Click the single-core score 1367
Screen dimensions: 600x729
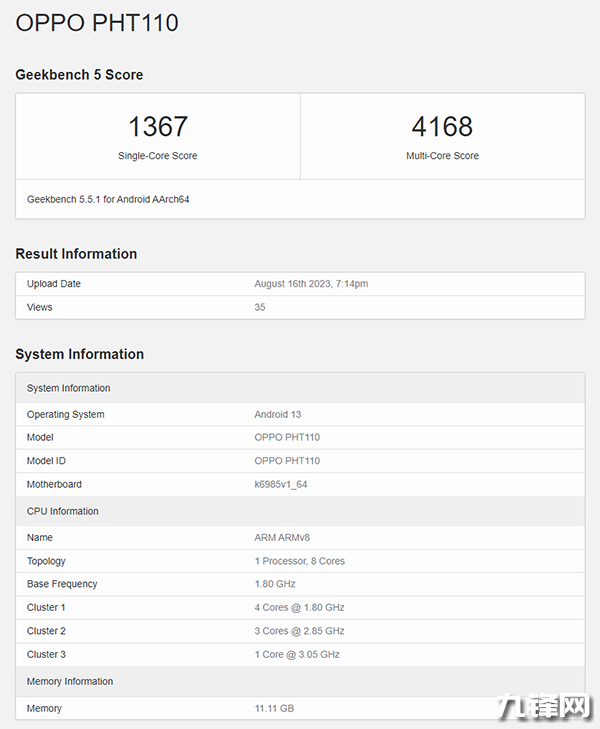158,127
